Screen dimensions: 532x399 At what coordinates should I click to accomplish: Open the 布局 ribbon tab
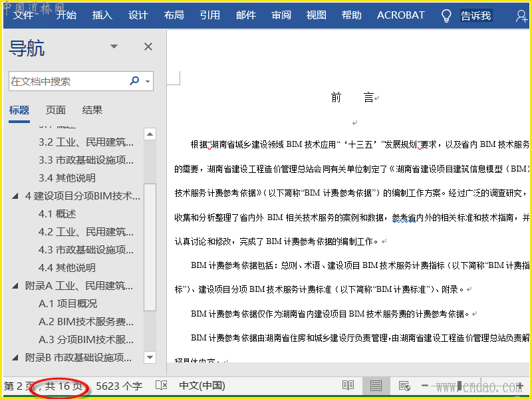tap(174, 15)
